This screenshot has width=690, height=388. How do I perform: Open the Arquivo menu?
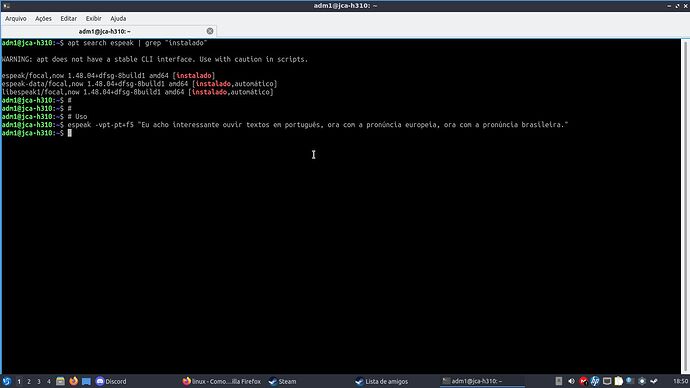coord(15,18)
